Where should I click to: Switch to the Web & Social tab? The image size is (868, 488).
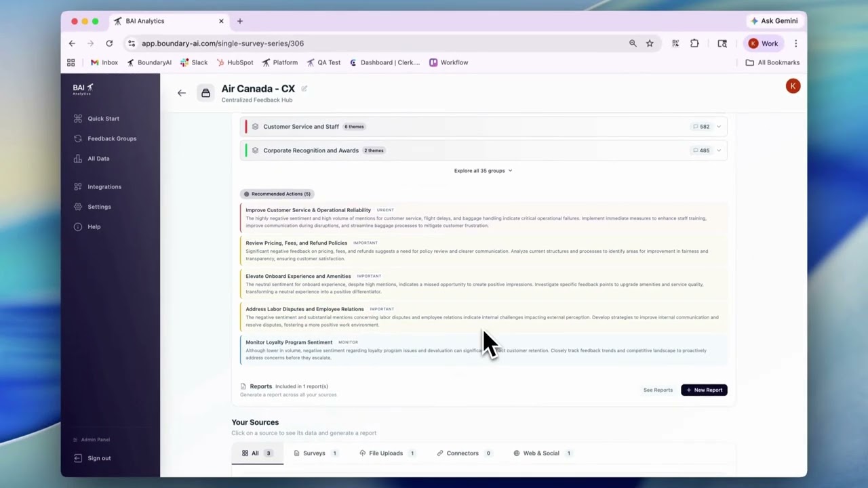coord(542,453)
